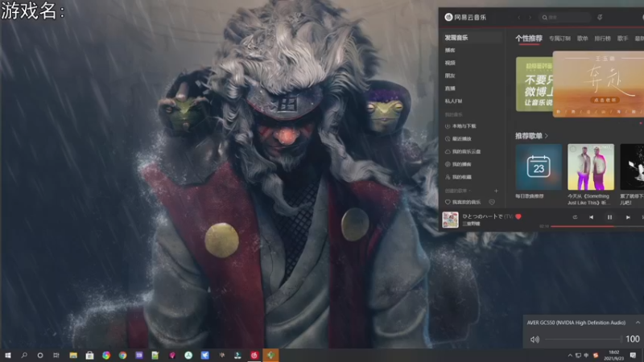Start heartbeat mode icon beside liked music
Viewport: 644px width, 362px height.
[x=492, y=202]
